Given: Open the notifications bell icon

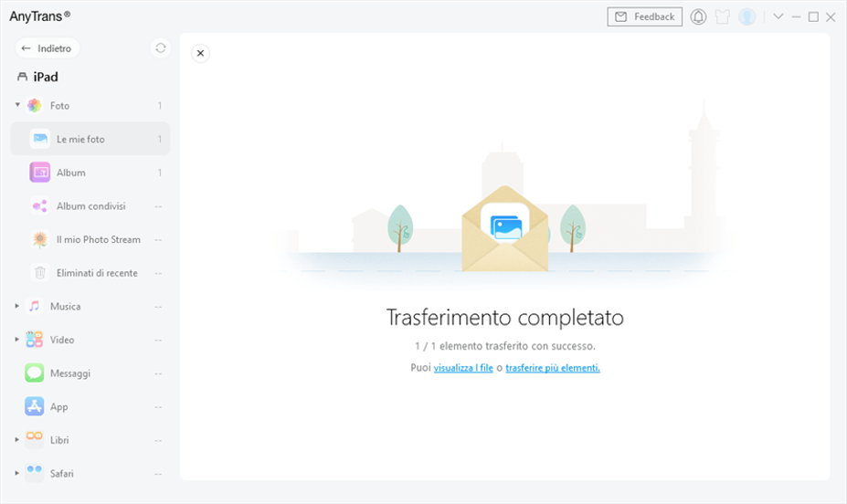Looking at the screenshot, I should [x=699, y=16].
